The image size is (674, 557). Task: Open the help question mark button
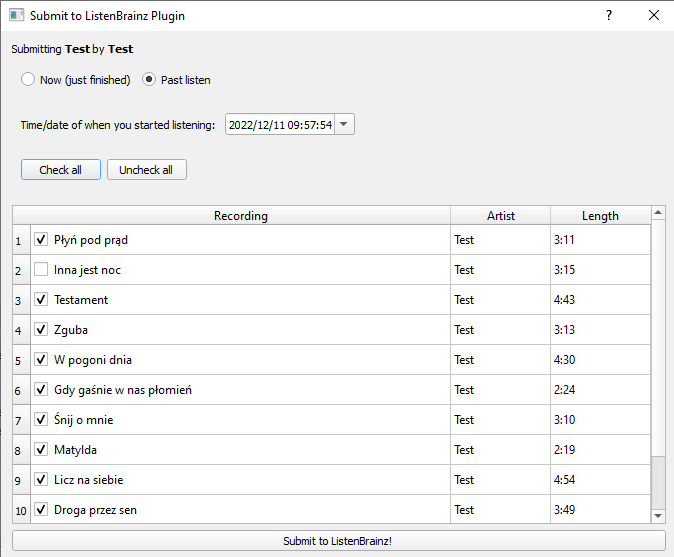click(x=609, y=15)
